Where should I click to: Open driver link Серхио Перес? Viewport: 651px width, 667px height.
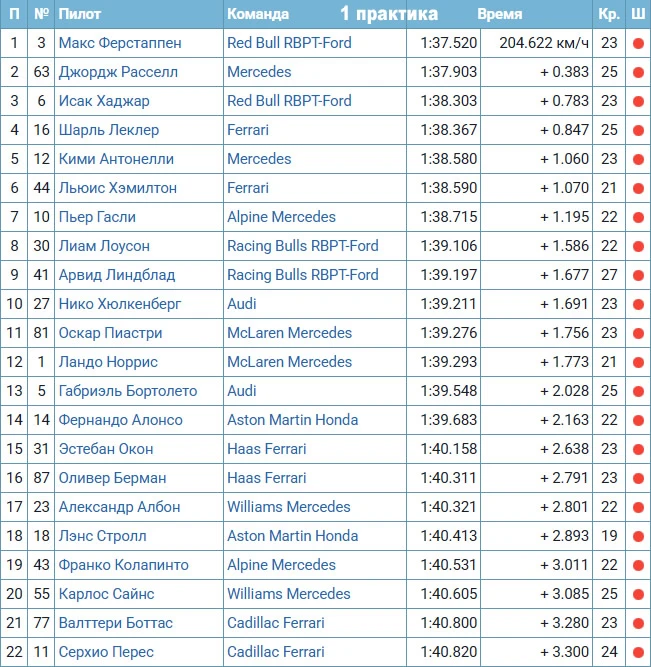click(x=106, y=652)
